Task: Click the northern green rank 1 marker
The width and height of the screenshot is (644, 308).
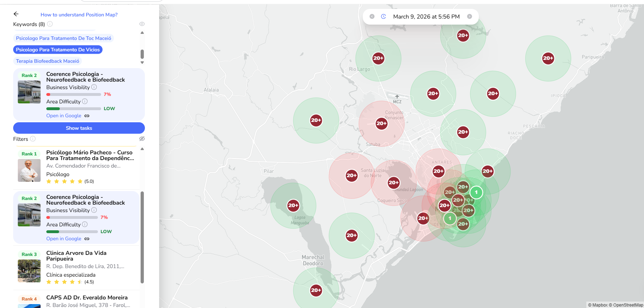Action: (x=476, y=192)
